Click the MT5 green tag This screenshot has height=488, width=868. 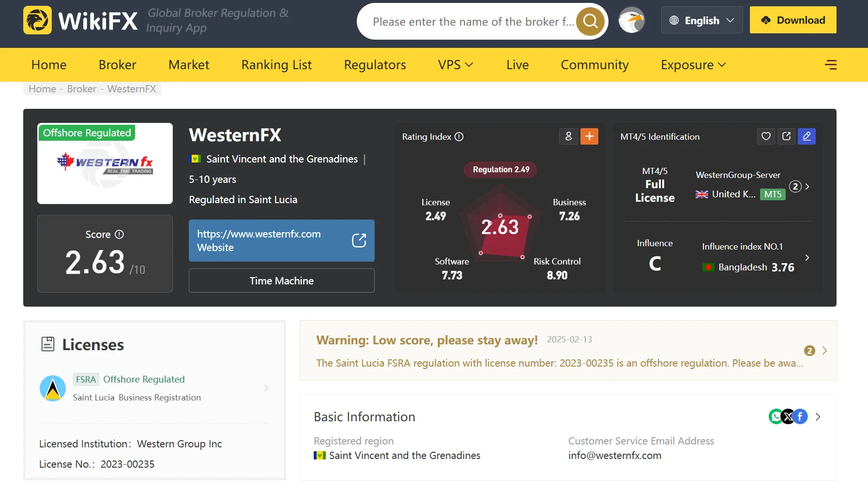point(773,194)
